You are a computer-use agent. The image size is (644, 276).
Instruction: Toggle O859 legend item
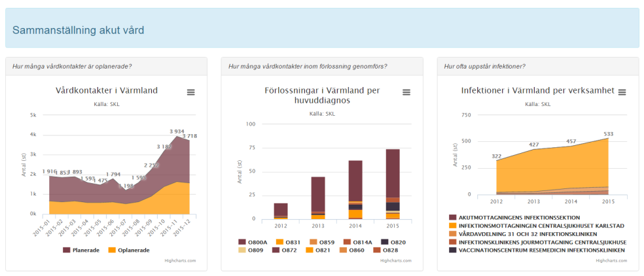[x=322, y=243]
